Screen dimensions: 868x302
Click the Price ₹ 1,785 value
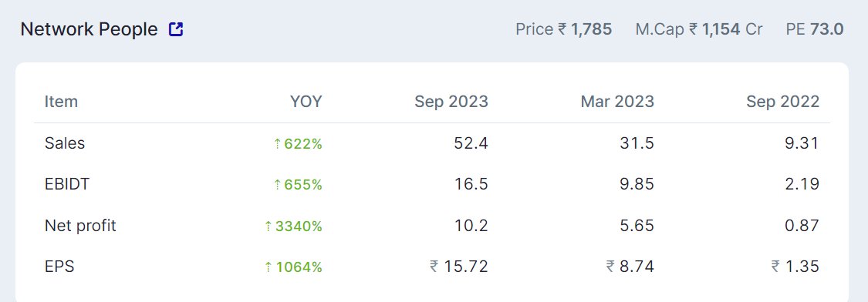(563, 29)
